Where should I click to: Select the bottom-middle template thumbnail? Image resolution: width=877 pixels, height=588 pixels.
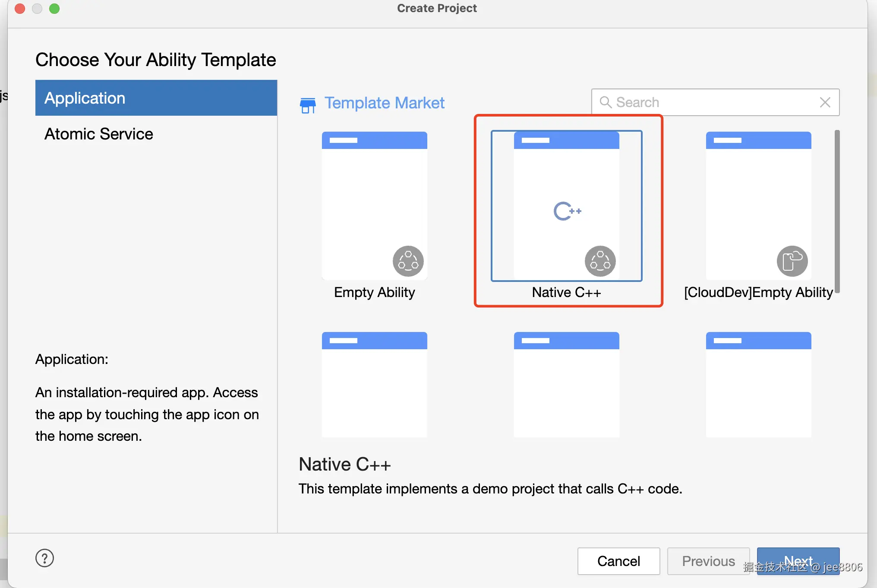[x=566, y=384]
